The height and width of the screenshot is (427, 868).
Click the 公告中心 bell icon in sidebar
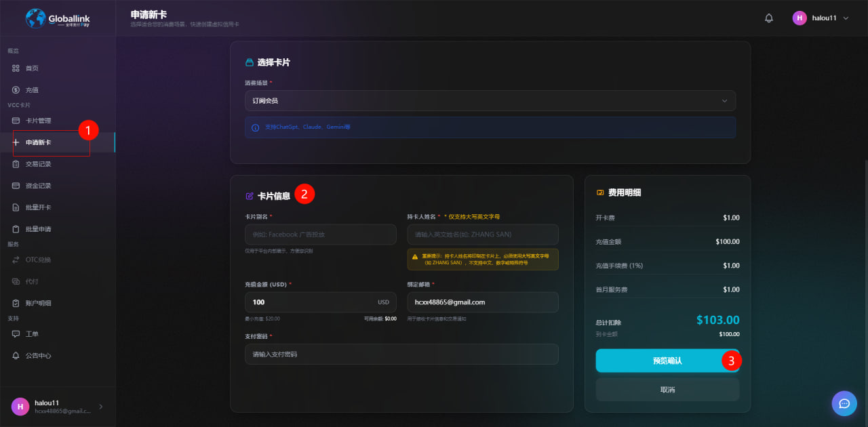(16, 356)
